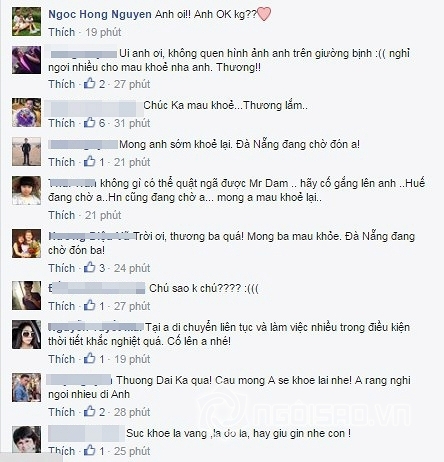Open avatar of the 'Mr Dam' commenter

coord(27,190)
